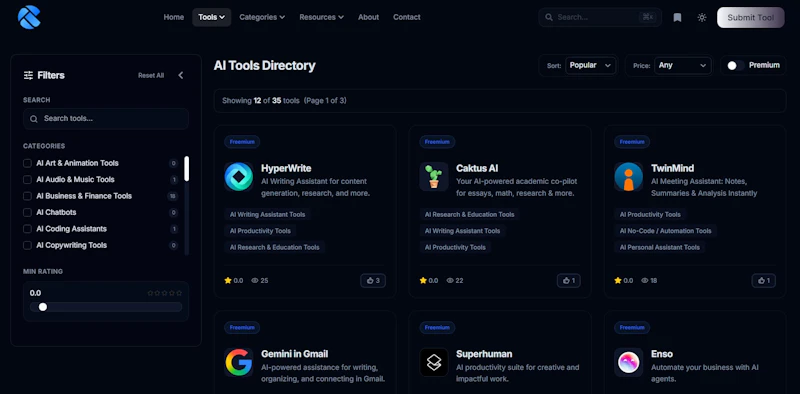
Task: Check AI Copywriting Tools category
Action: [28, 245]
